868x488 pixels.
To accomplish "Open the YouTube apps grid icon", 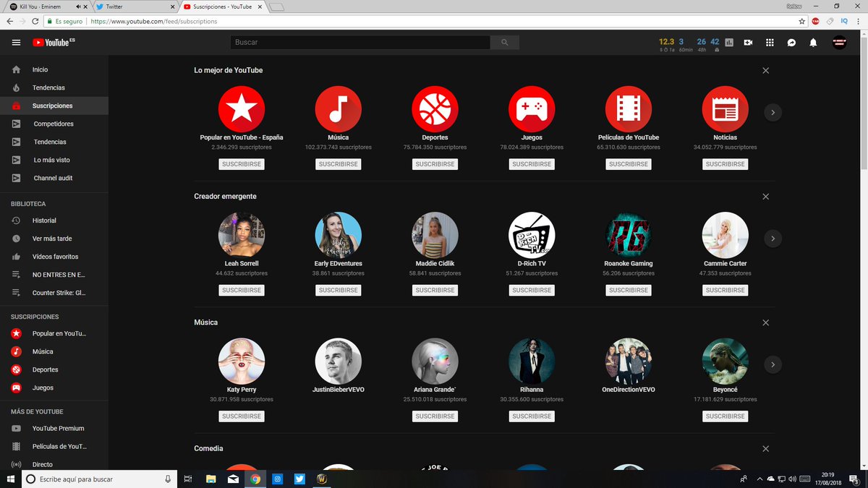I will [770, 43].
